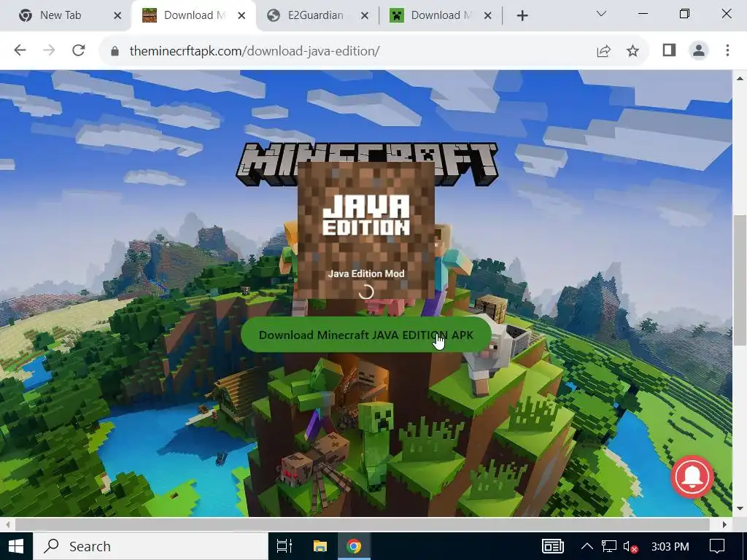Click the taskbar Search box
The image size is (747, 560).
[x=150, y=546]
